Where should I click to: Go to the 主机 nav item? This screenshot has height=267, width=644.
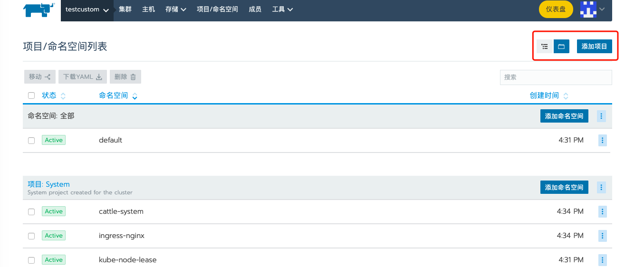pos(148,9)
